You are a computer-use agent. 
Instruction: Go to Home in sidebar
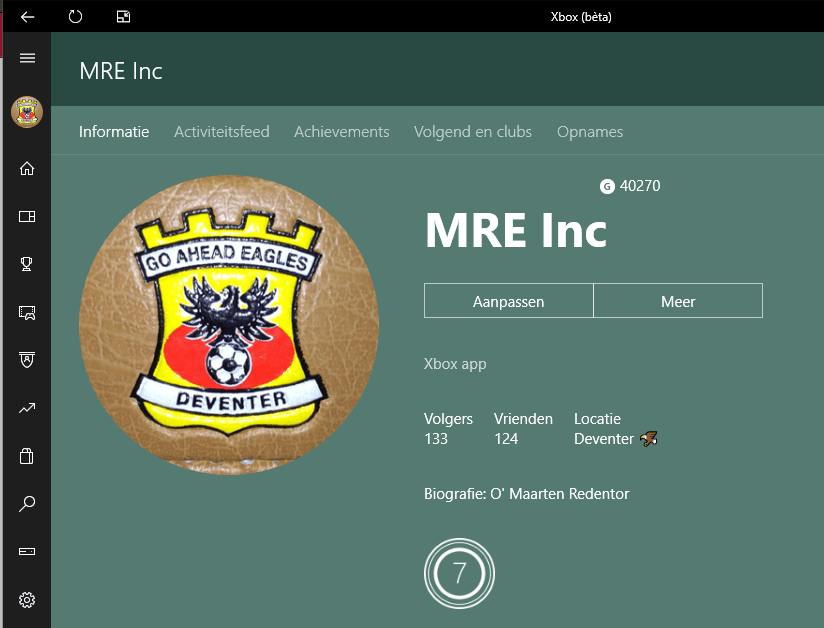tap(27, 168)
